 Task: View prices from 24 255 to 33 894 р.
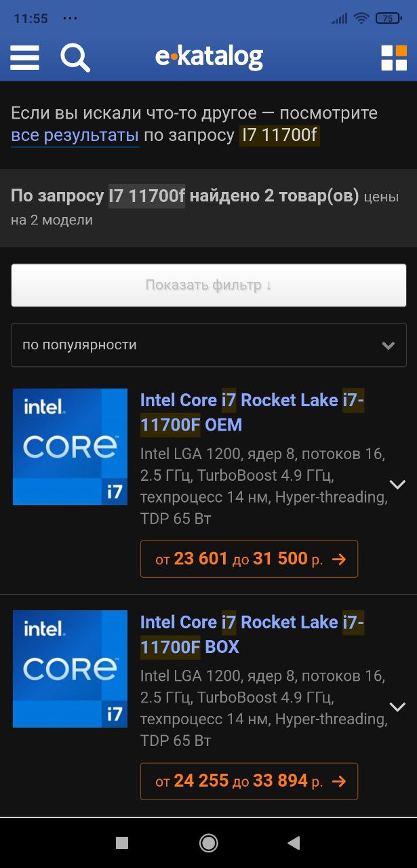click(x=249, y=781)
